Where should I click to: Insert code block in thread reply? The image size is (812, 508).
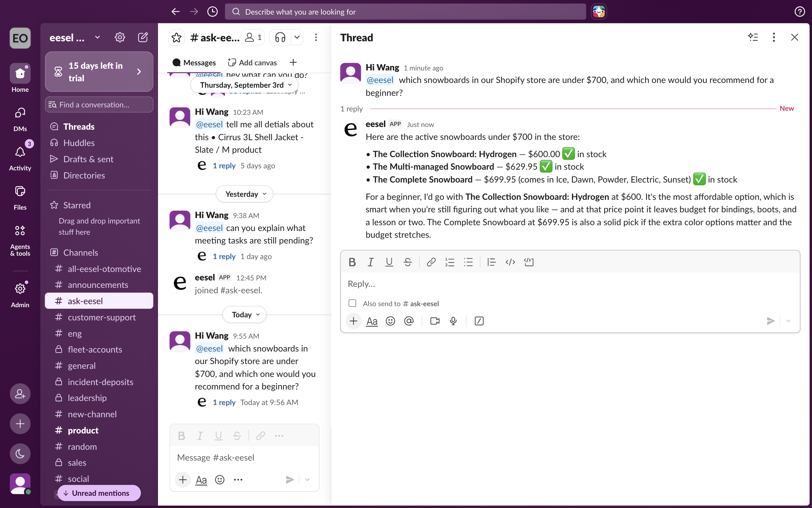click(529, 262)
